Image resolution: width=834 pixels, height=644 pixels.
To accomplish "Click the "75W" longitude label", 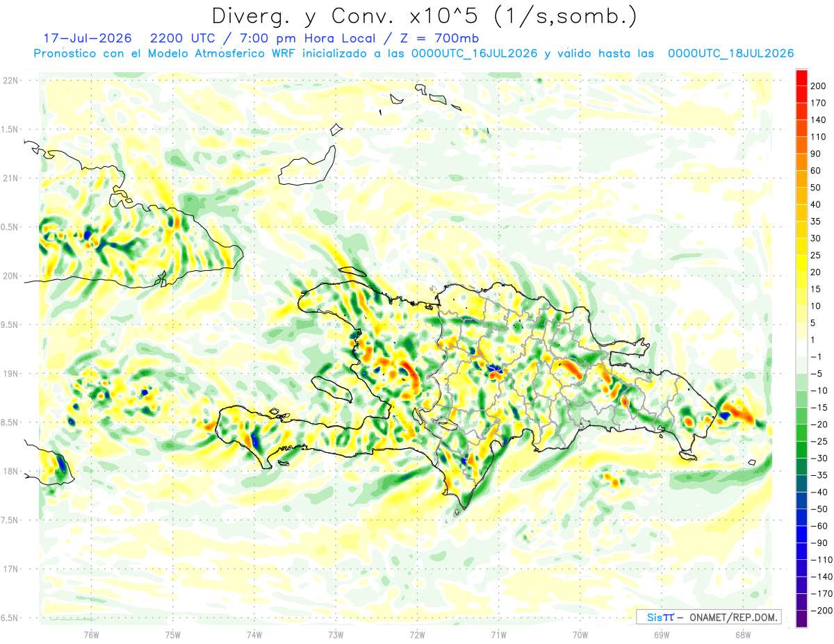I will pos(173,636).
